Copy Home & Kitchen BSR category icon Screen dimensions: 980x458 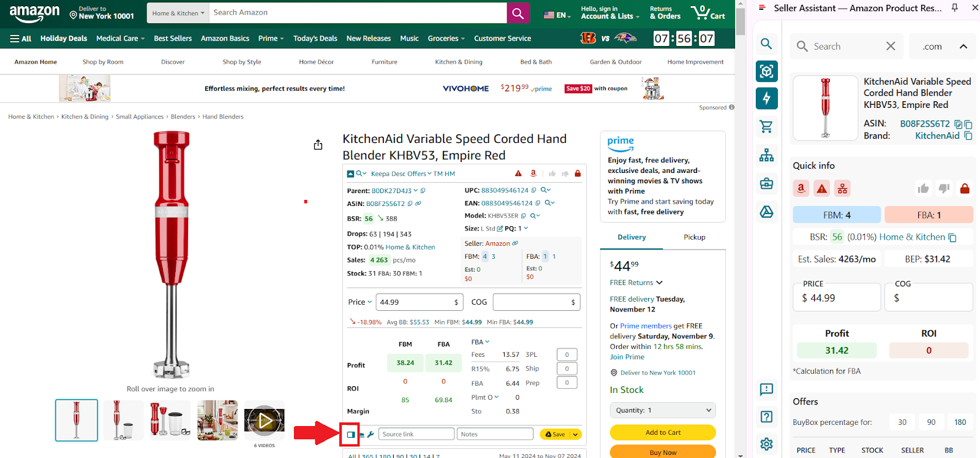952,237
